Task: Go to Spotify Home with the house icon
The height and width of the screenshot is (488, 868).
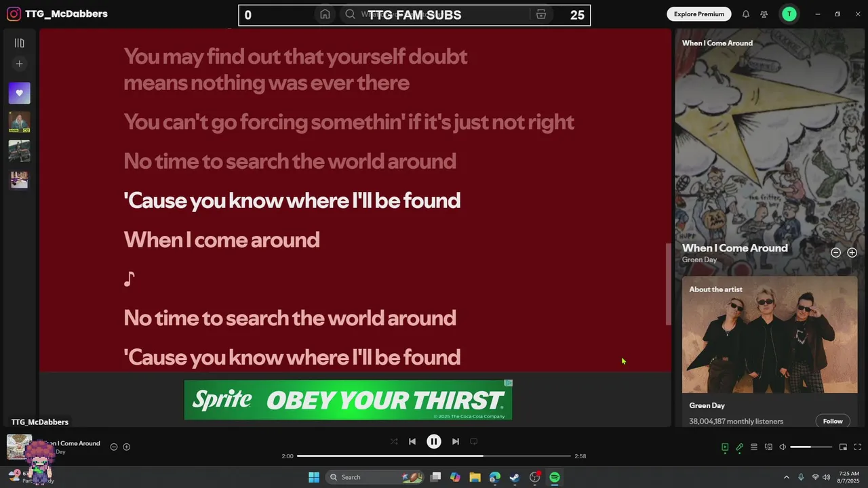Action: [325, 14]
